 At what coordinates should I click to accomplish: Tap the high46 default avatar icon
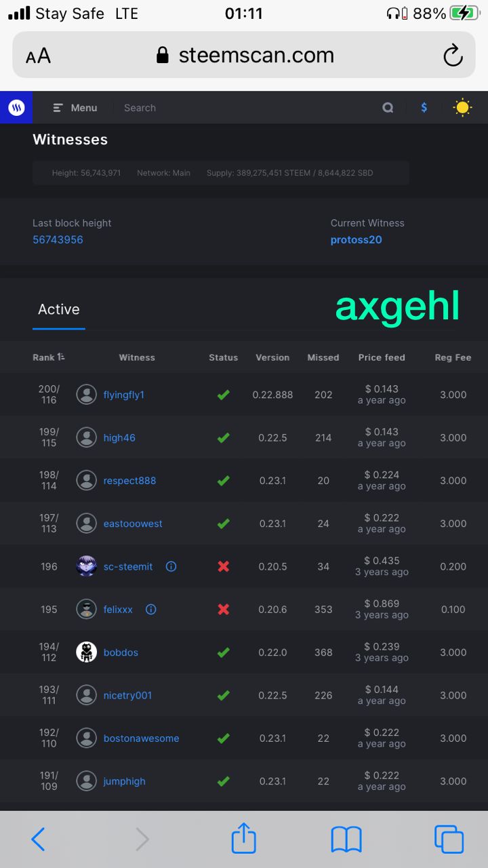[86, 437]
